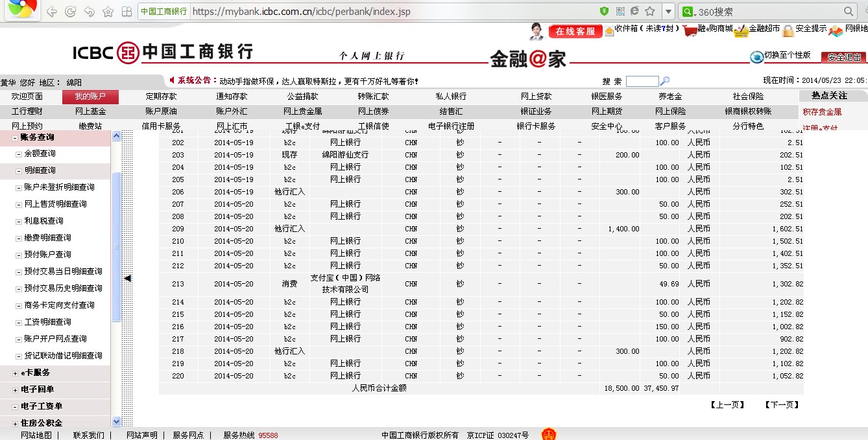Image resolution: width=868 pixels, height=440 pixels.
Task: Click the site search input field
Action: point(642,81)
